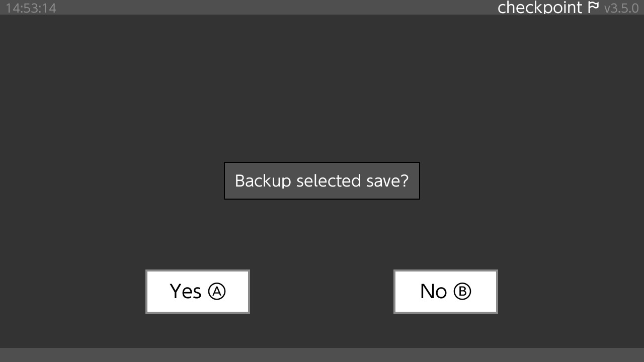Select the 'checkpoint' title text

539,8
